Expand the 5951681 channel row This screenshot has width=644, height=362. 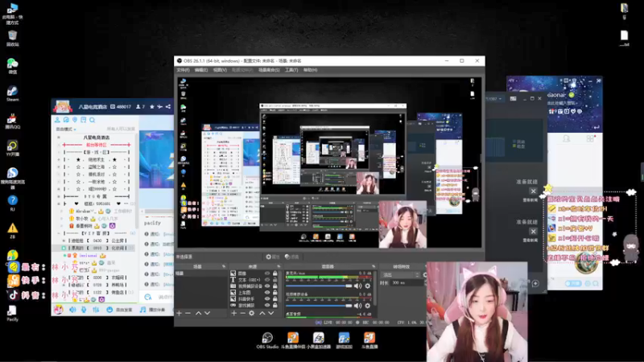pos(59,204)
